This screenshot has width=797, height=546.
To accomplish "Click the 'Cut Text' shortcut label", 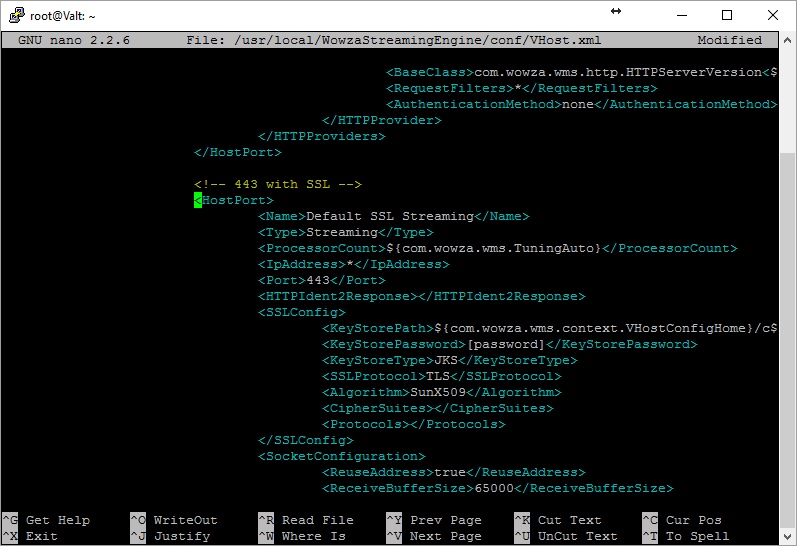I will [570, 520].
